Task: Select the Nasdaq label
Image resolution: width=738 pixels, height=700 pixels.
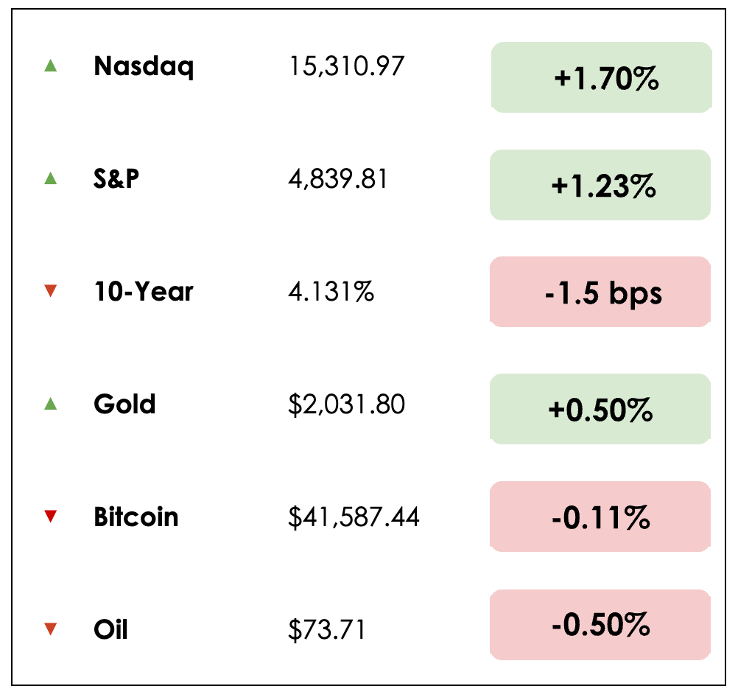Action: 144,67
